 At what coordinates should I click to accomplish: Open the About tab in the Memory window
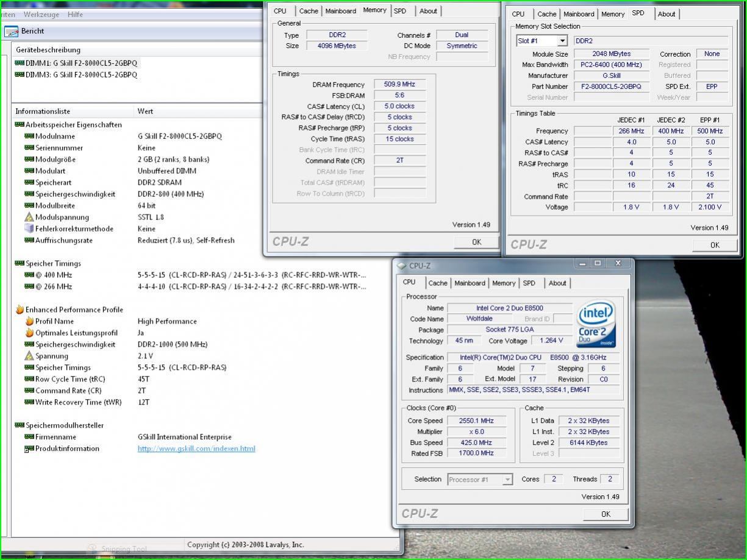[428, 11]
